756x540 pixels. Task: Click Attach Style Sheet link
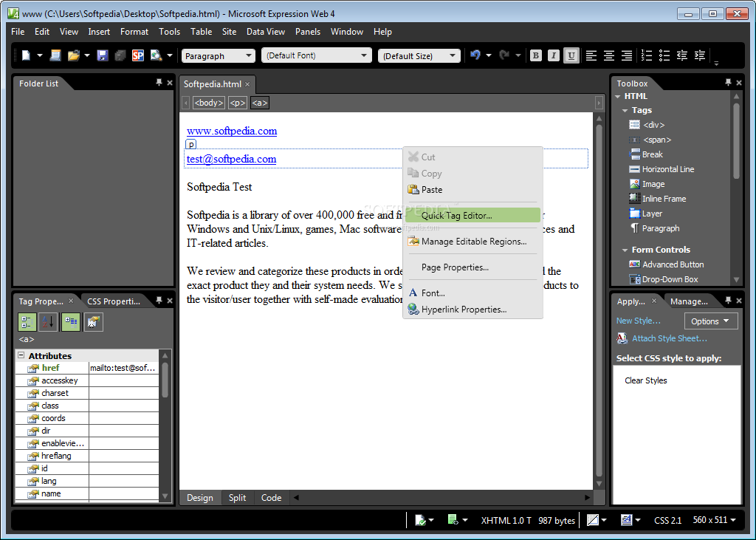(x=669, y=338)
